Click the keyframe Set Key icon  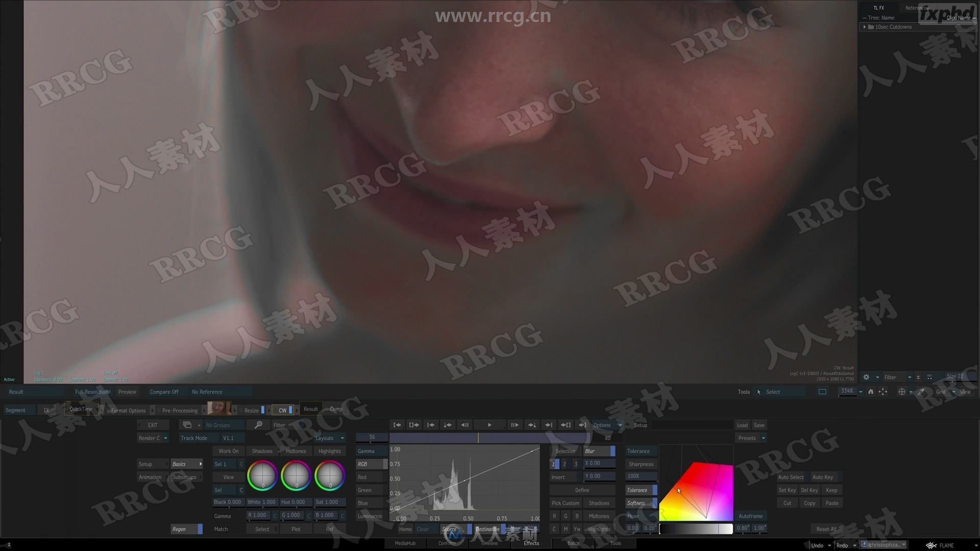click(x=788, y=490)
